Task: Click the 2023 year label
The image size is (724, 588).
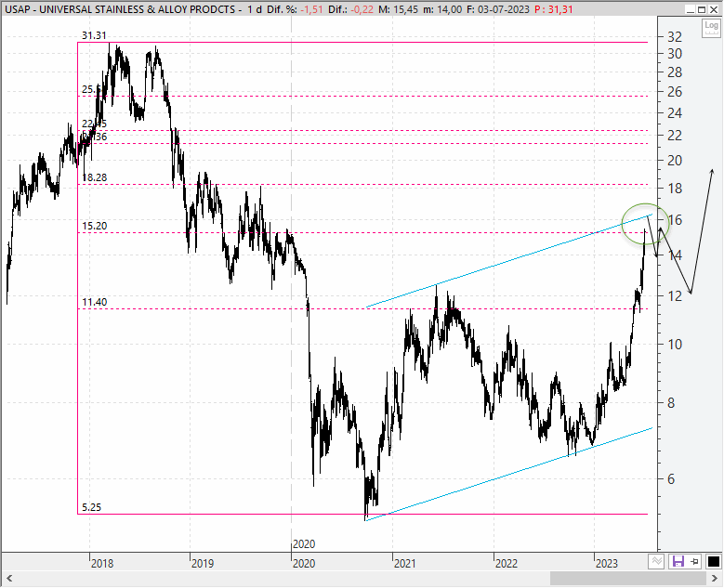Action: 607,564
